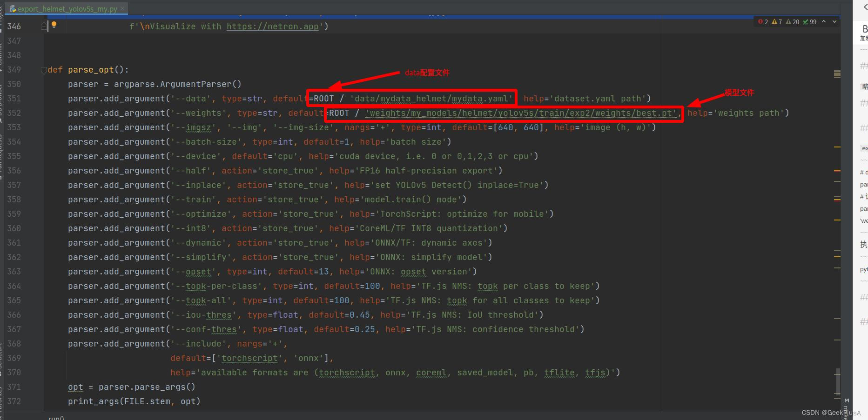Click the 'onnx' default list entry
868x420 pixels.
[309, 358]
